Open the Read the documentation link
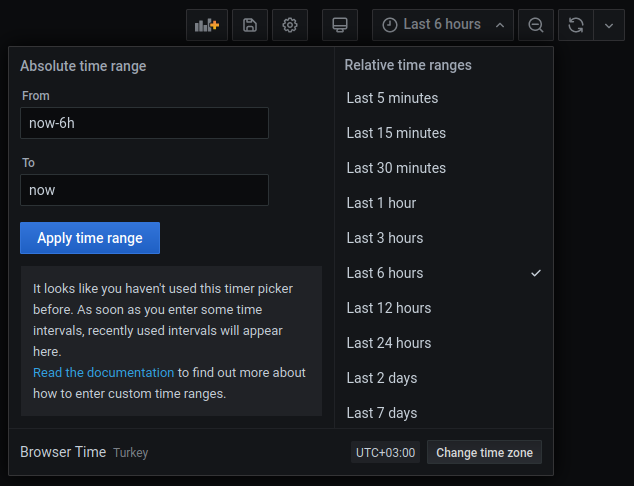634x486 pixels. (x=104, y=372)
